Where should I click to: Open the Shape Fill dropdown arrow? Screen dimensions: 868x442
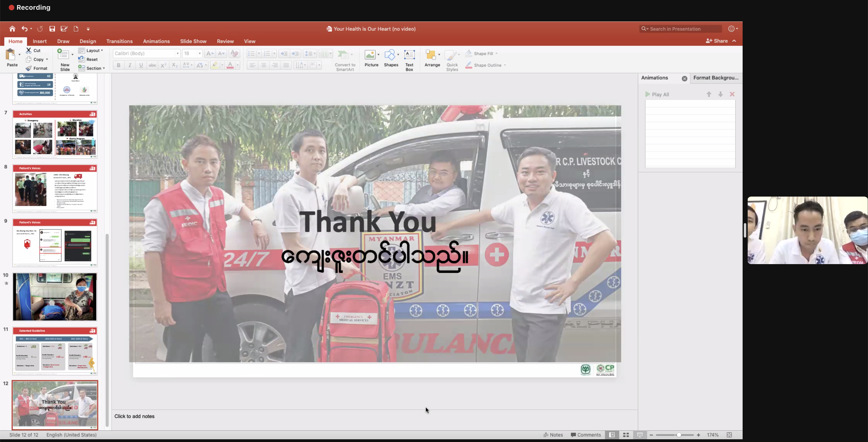coord(496,54)
